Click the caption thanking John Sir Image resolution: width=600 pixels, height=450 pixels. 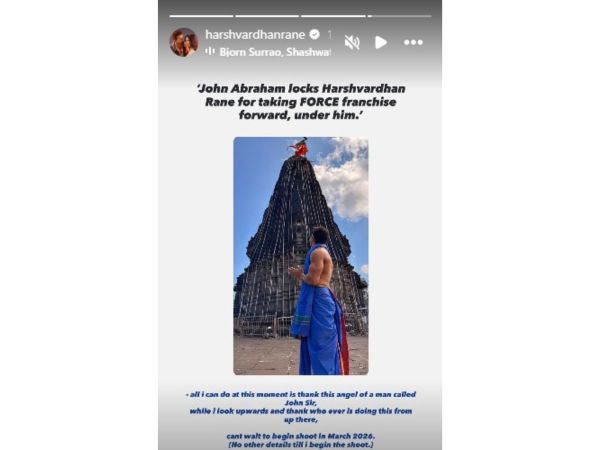click(301, 407)
